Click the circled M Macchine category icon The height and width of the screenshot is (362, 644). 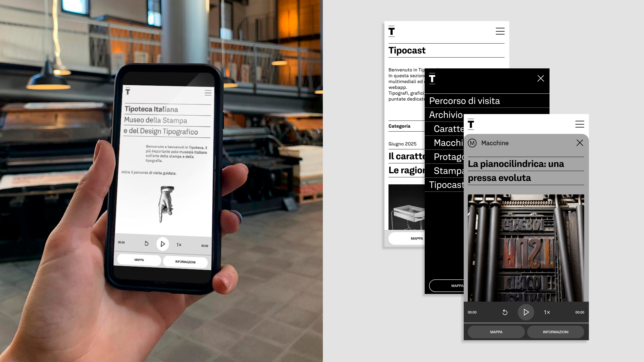click(x=472, y=143)
